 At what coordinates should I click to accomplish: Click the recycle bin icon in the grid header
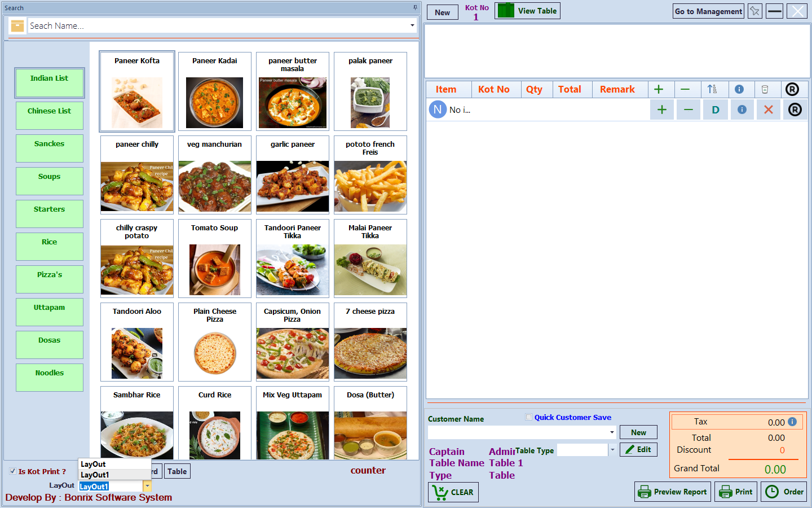pyautogui.click(x=765, y=89)
